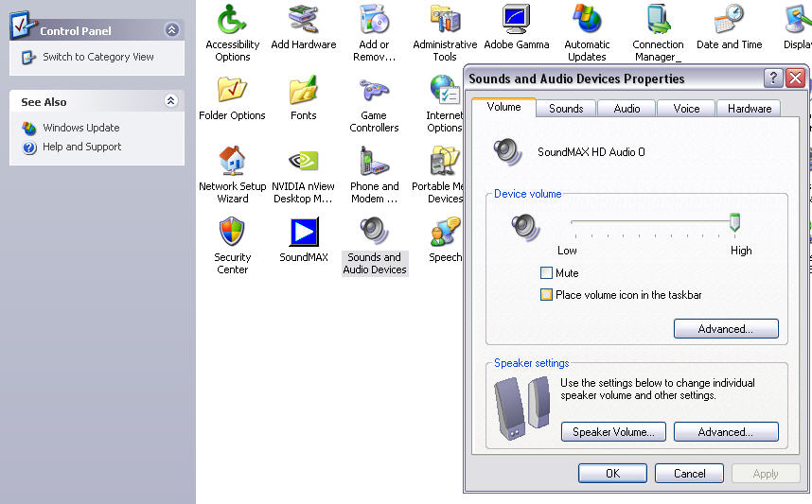Click Advanced button under Speaker settings
The width and height of the screenshot is (812, 504).
(x=726, y=431)
